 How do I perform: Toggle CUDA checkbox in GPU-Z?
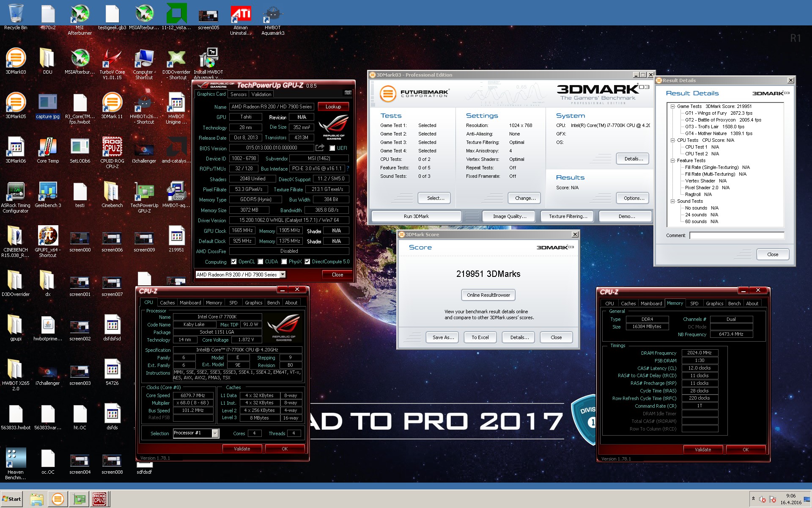click(x=261, y=262)
